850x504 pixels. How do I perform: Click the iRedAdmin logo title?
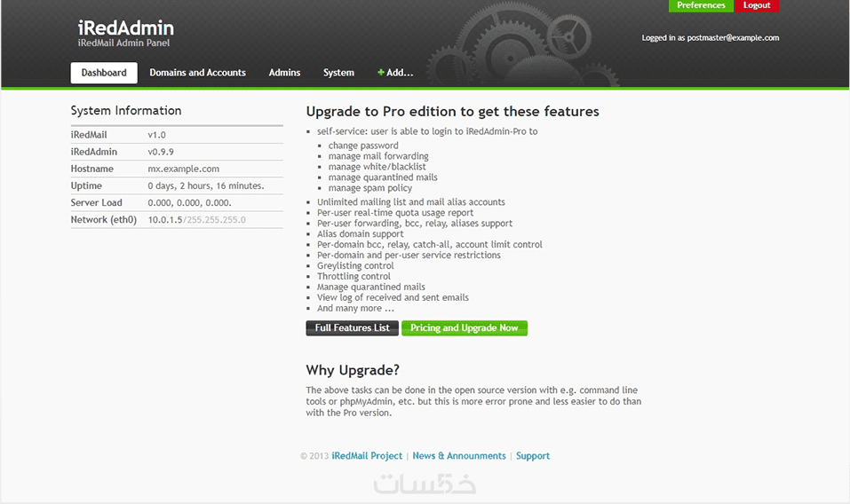pyautogui.click(x=126, y=28)
